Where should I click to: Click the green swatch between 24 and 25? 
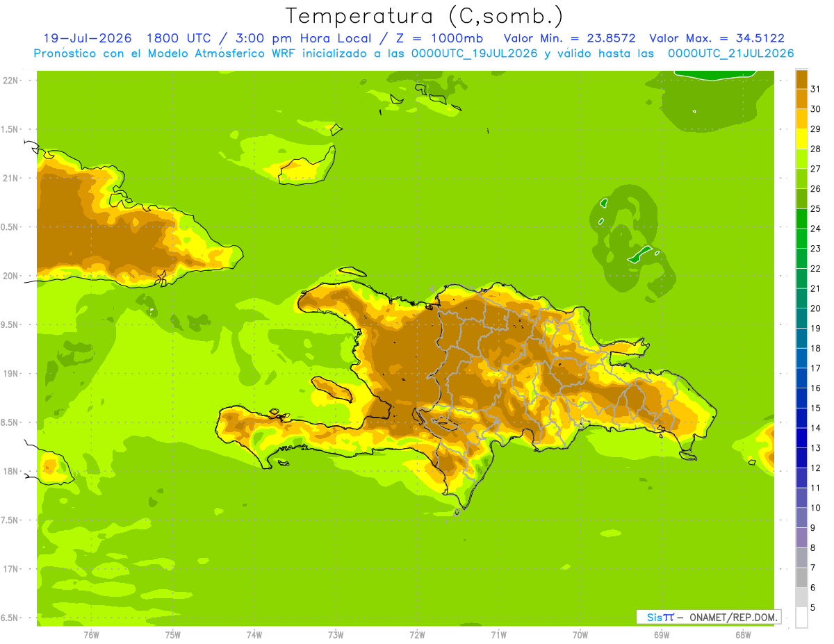point(801,218)
